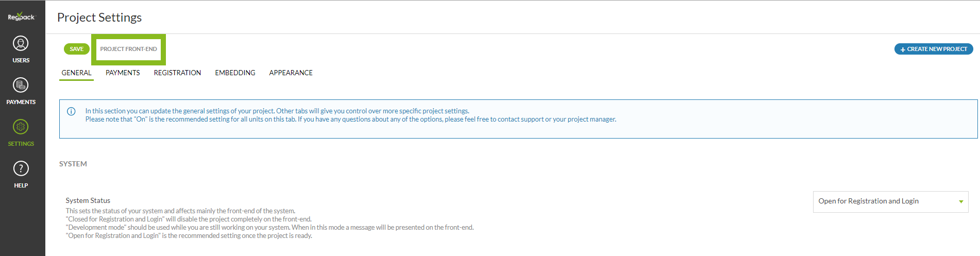Switch to the Payments settings tab
This screenshot has height=256, width=980.
click(x=123, y=73)
